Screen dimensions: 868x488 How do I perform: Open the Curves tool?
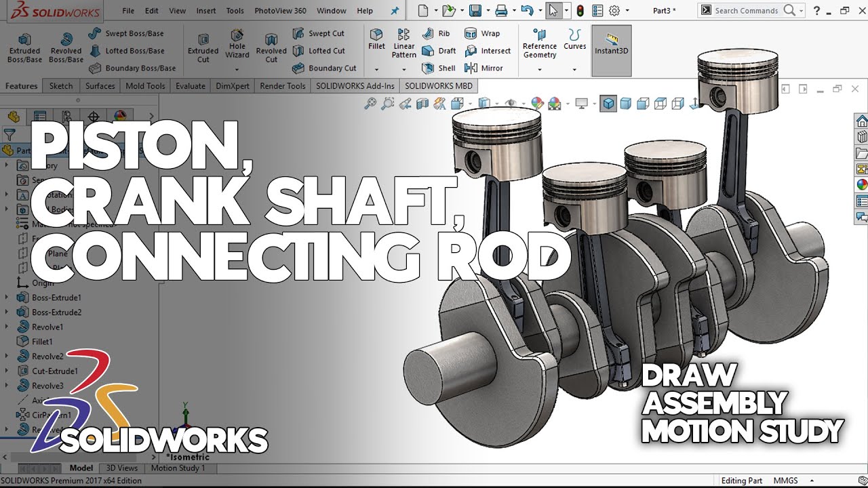click(x=575, y=39)
